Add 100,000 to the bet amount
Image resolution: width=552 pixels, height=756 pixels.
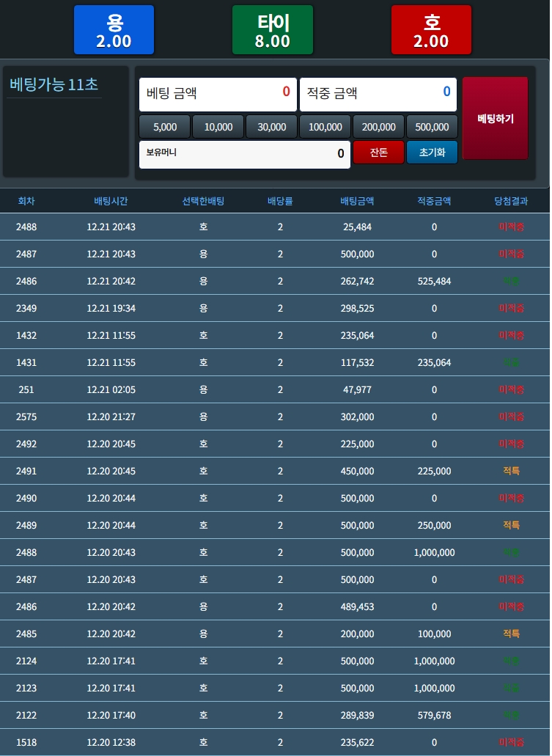click(325, 127)
